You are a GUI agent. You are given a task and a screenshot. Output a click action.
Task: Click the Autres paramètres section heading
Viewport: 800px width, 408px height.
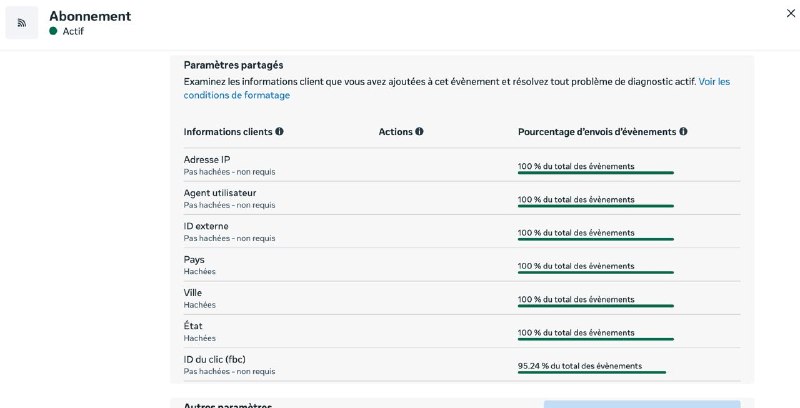click(228, 405)
